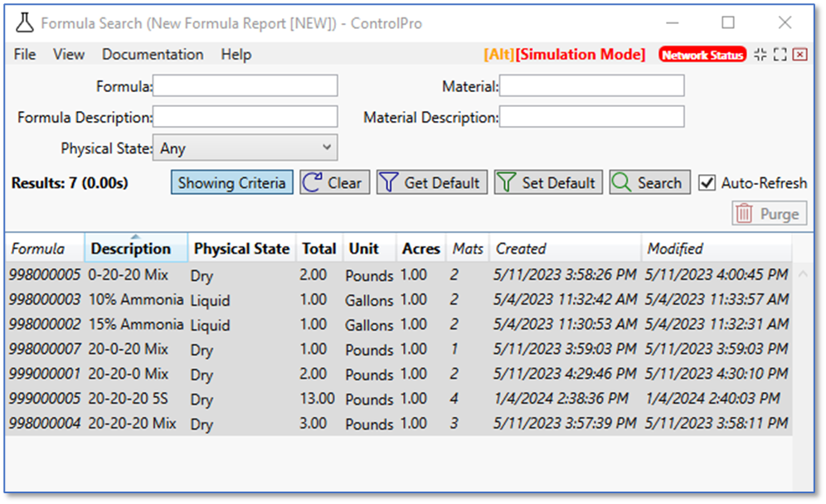Click the Showing Criteria button

[x=231, y=182]
